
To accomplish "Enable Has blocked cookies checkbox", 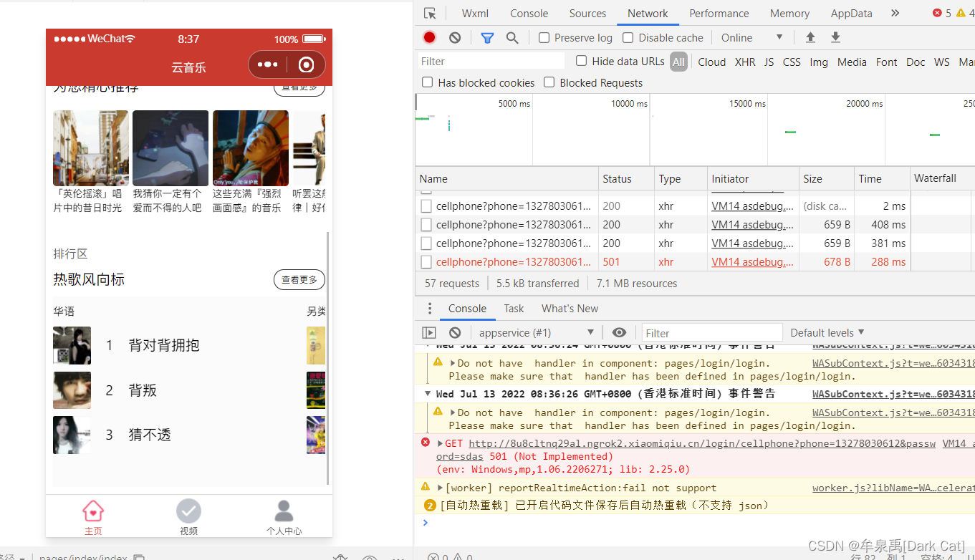I will (428, 82).
